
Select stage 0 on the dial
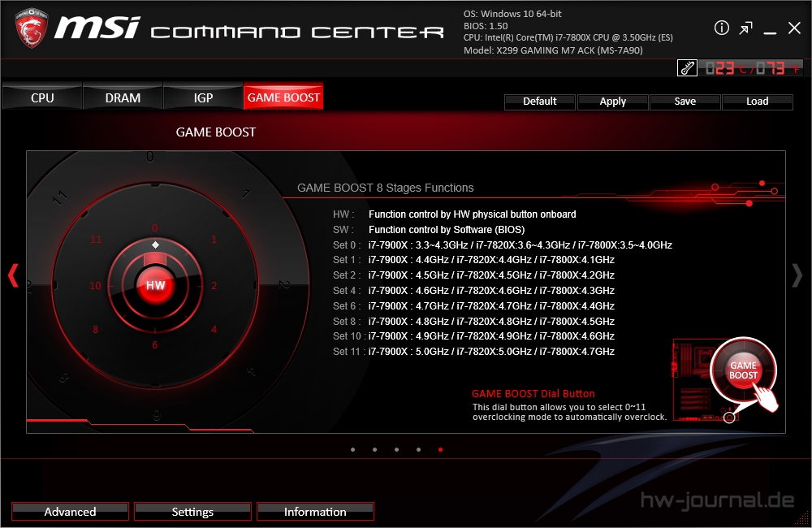155,228
